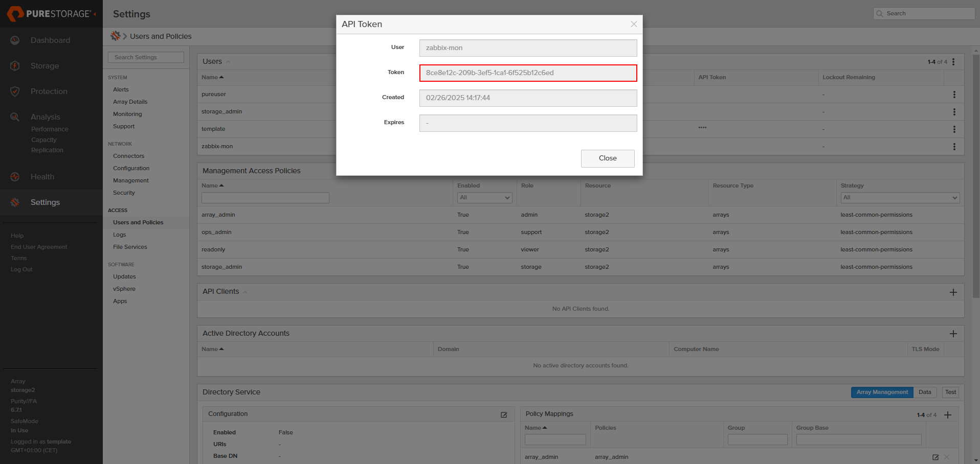This screenshot has height=464, width=980.
Task: Add a new policy mapping
Action: tap(948, 415)
